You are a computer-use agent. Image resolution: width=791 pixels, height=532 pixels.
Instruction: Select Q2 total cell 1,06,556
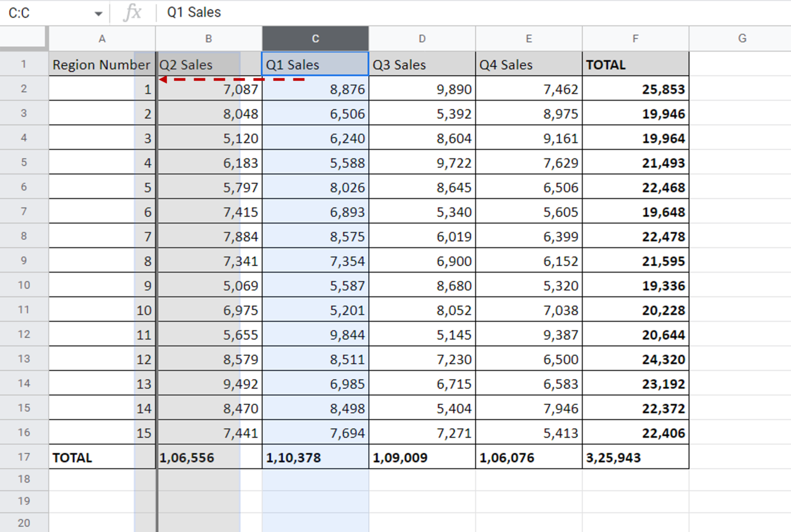209,457
